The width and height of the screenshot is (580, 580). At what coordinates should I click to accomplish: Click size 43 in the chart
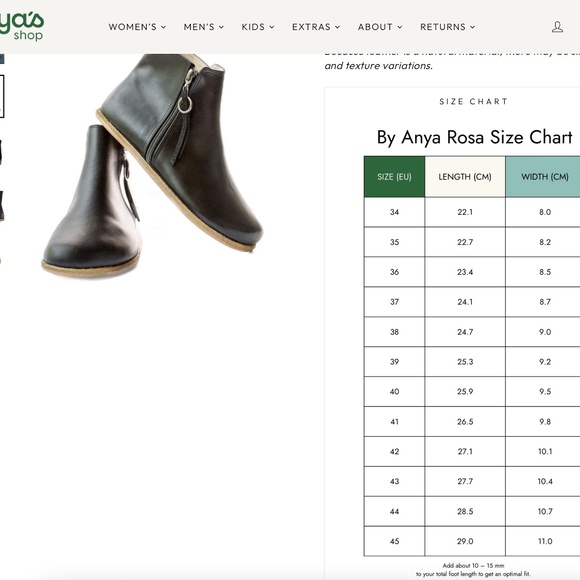394,481
